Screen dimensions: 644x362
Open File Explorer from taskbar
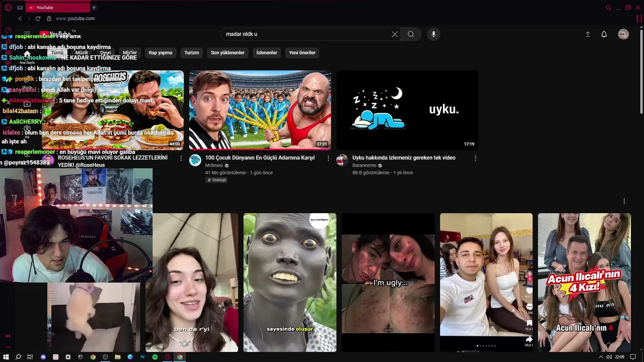pyautogui.click(x=118, y=357)
